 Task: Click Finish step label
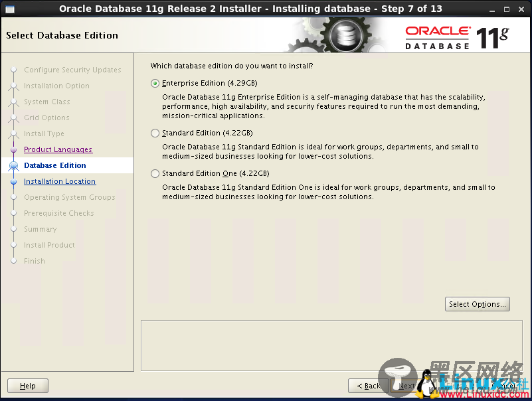[x=35, y=261]
